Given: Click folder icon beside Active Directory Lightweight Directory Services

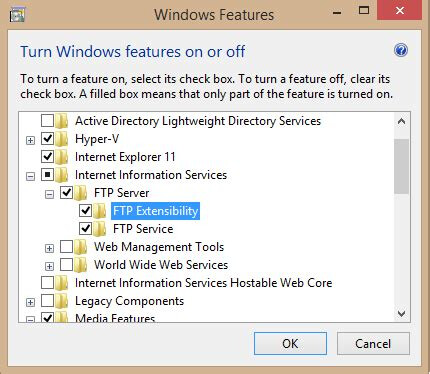Looking at the screenshot, I should pyautogui.click(x=61, y=121).
